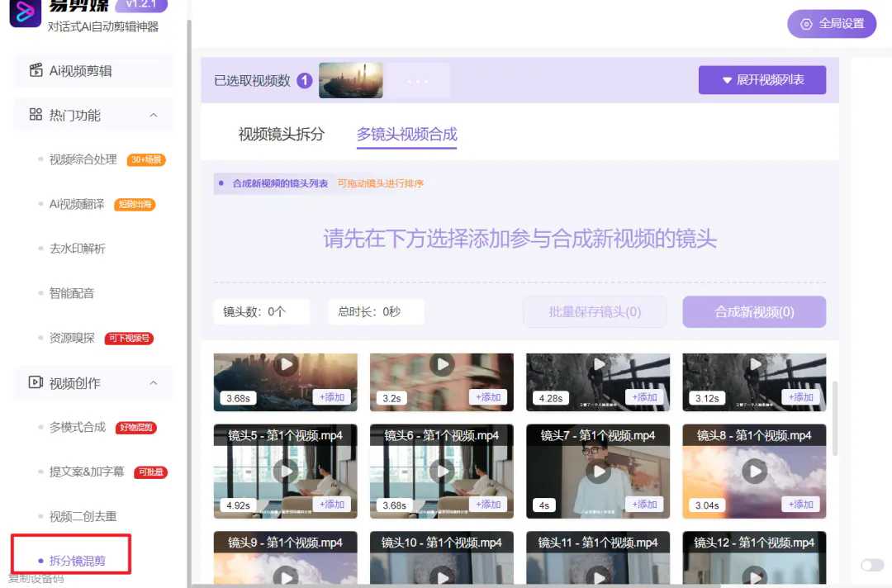This screenshot has width=892, height=588.
Task: Play the 4.28s clip
Action: (599, 364)
